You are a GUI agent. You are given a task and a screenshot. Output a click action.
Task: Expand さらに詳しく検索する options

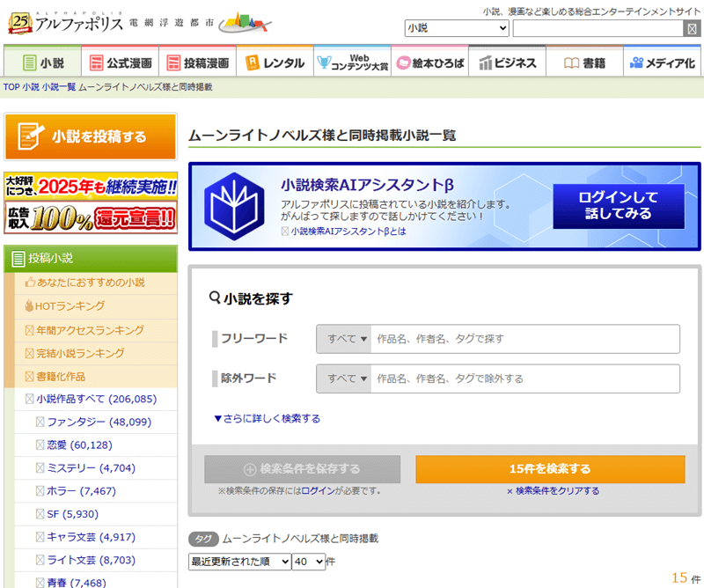coord(268,419)
